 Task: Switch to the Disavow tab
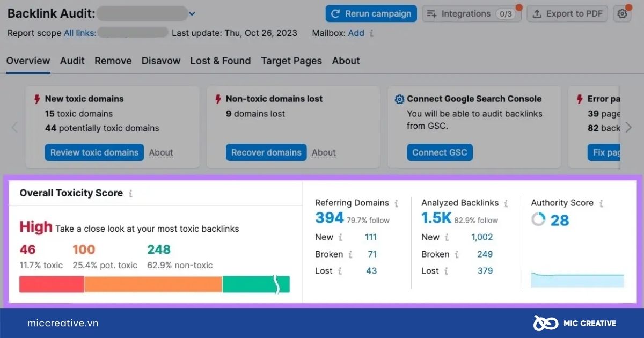[x=161, y=61]
